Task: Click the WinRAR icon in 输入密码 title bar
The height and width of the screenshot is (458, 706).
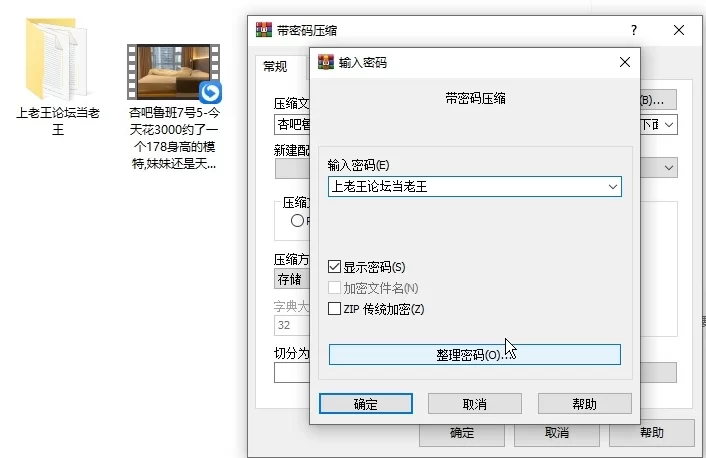Action: click(x=326, y=62)
